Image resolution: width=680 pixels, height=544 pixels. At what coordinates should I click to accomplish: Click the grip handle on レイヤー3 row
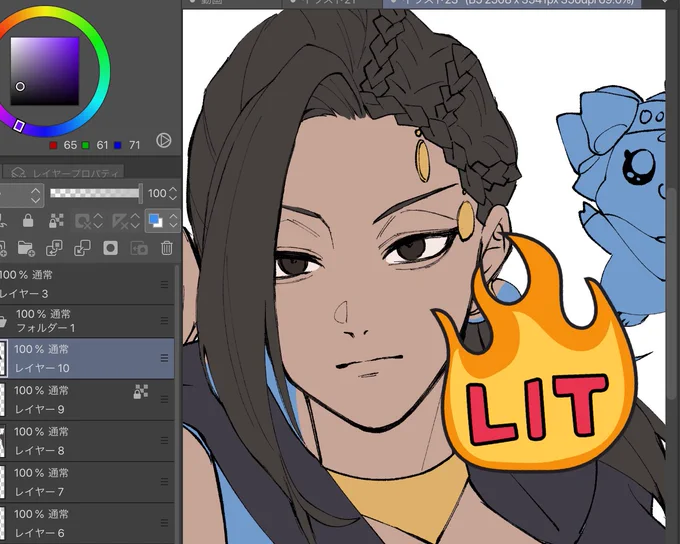coord(164,285)
